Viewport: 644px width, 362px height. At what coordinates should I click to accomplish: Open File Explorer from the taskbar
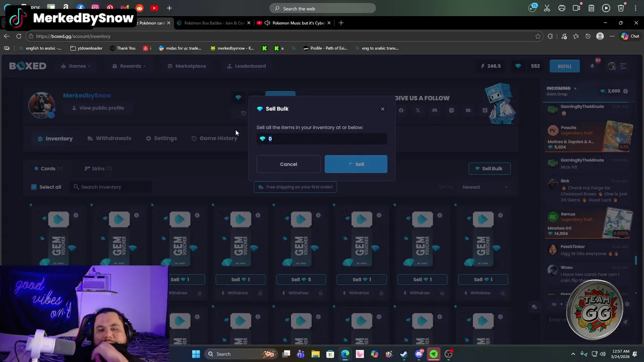[x=315, y=354]
